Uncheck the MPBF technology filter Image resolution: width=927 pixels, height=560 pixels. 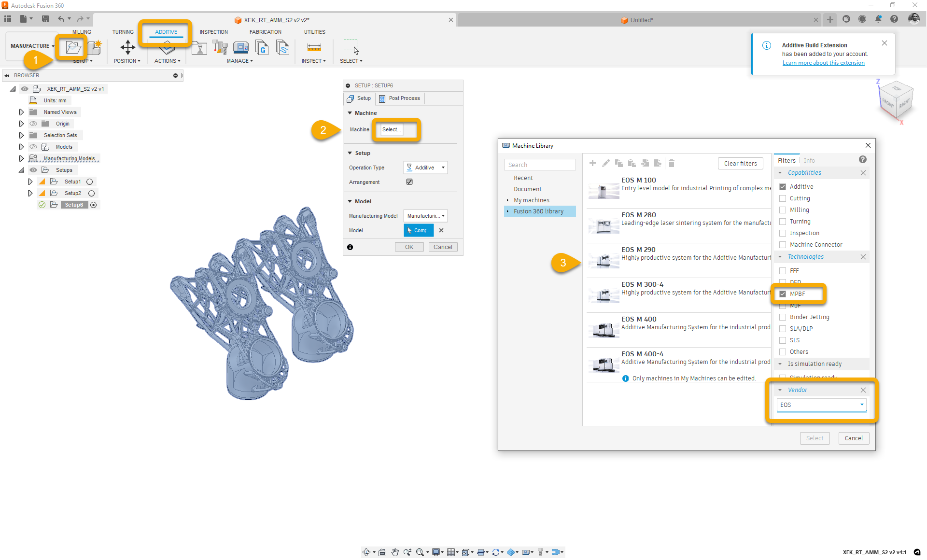click(783, 294)
